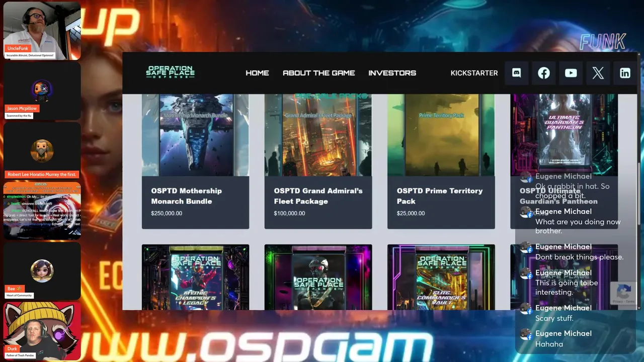This screenshot has width=644, height=362.
Task: Select the Durk webcam tile
Action: [x=42, y=331]
